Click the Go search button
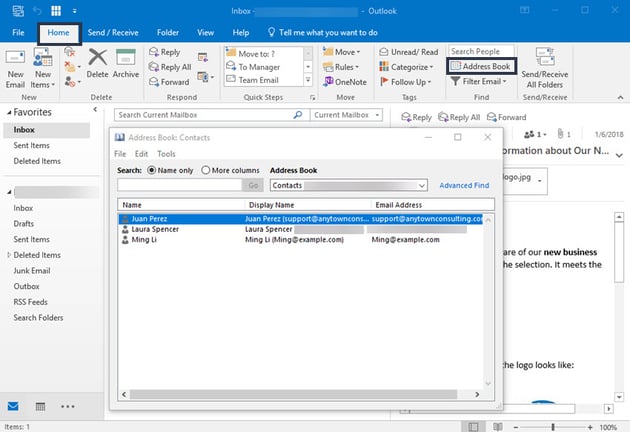 point(253,185)
